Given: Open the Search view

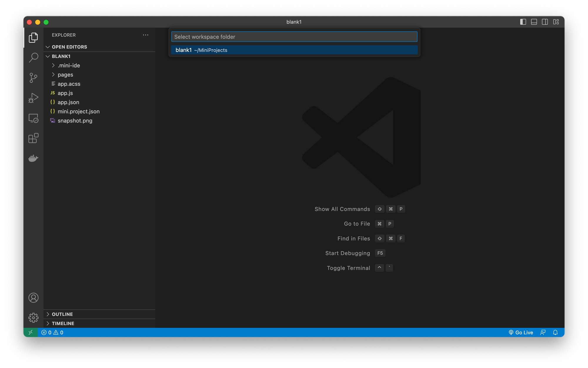Looking at the screenshot, I should point(34,58).
